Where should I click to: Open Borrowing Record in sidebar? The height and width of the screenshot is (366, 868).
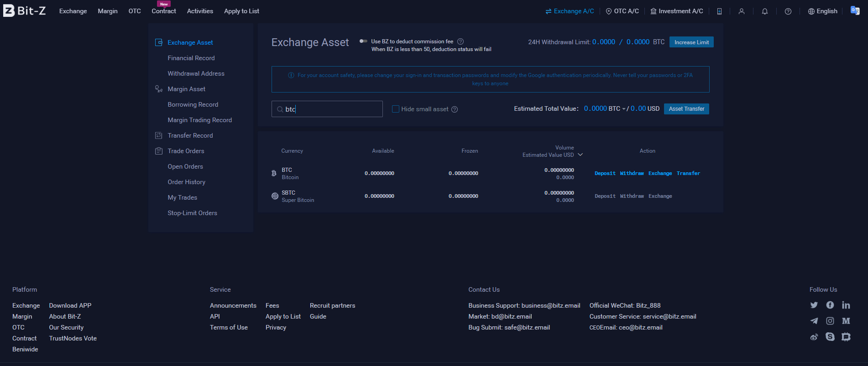pos(193,104)
